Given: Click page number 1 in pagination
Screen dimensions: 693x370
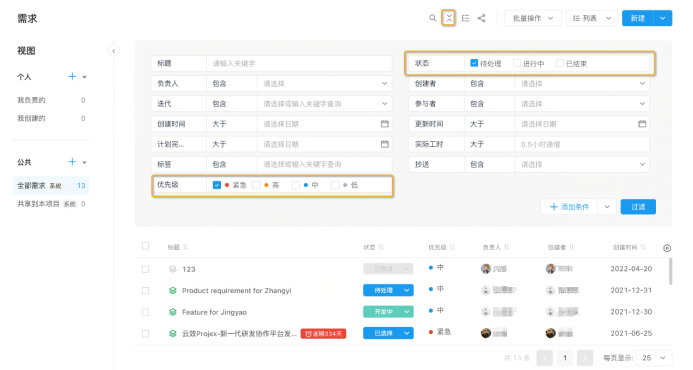Looking at the screenshot, I should click(564, 358).
